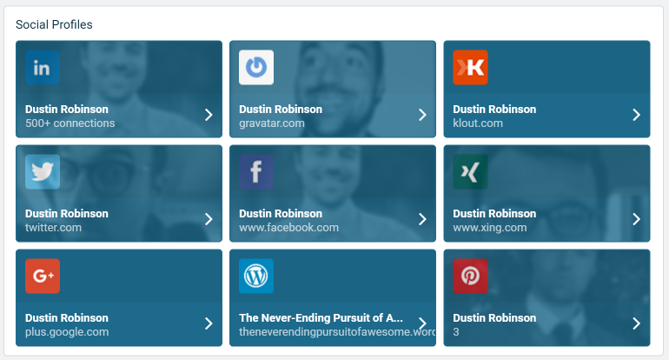Open chevron on the gravatar.com card
The image size is (669, 360).
pos(422,115)
